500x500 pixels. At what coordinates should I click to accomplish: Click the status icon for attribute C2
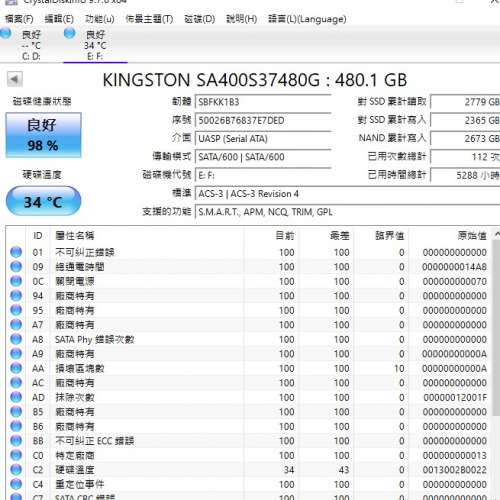click(16, 470)
